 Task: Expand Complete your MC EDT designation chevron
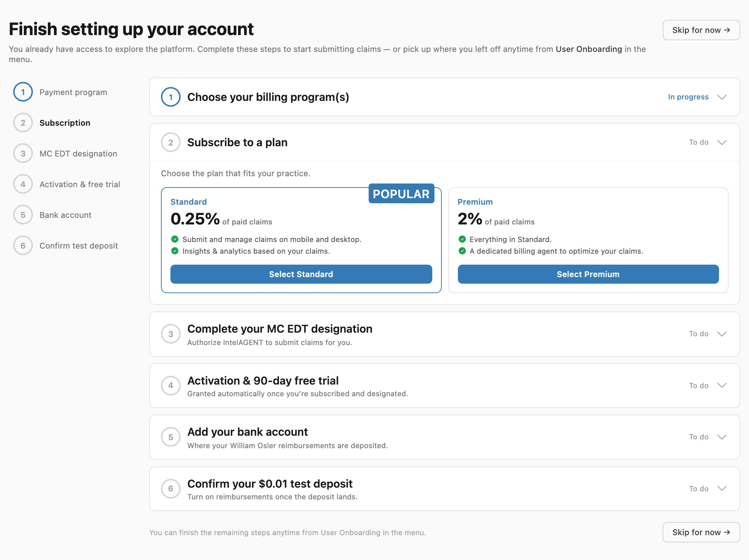tap(722, 334)
